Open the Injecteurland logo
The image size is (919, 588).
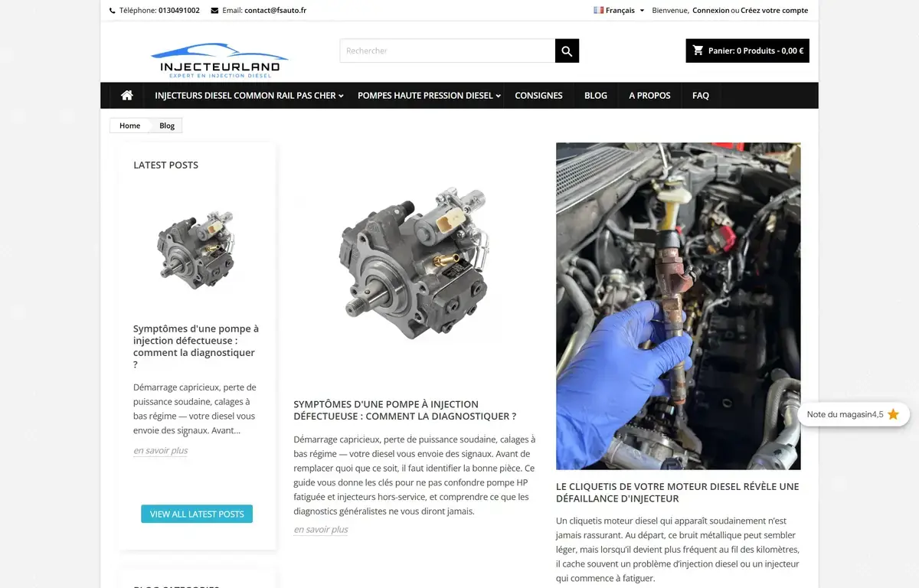pos(220,60)
